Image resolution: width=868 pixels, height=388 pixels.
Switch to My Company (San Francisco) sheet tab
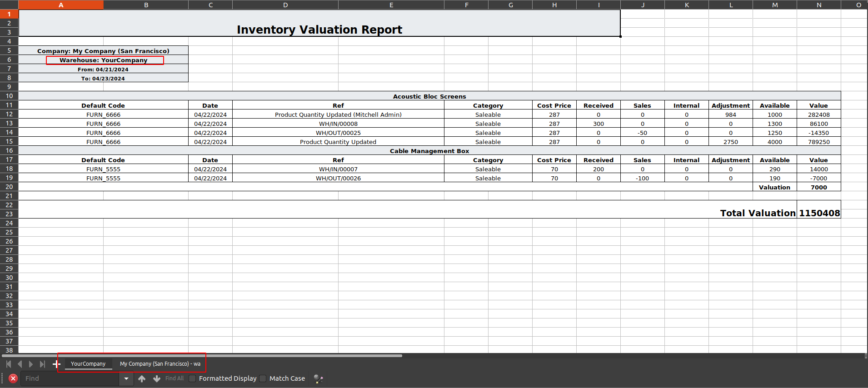point(160,364)
